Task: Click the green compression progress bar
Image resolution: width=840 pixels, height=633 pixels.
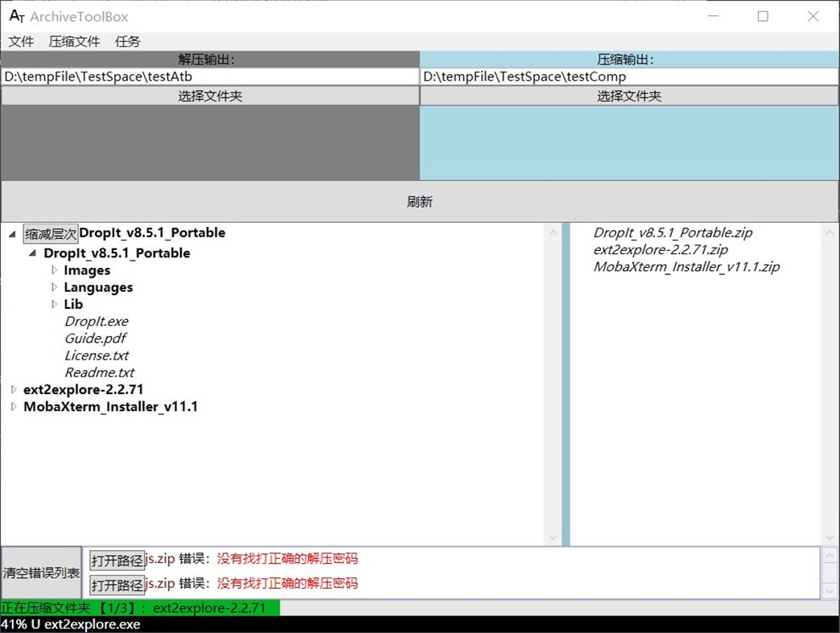Action: click(140, 608)
